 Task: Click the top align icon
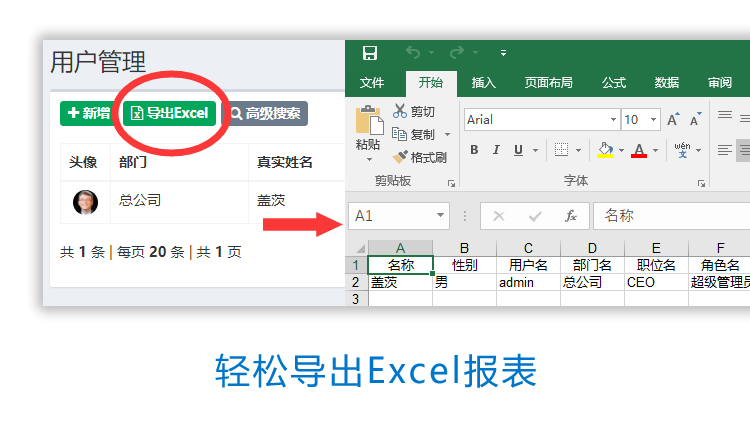725,115
